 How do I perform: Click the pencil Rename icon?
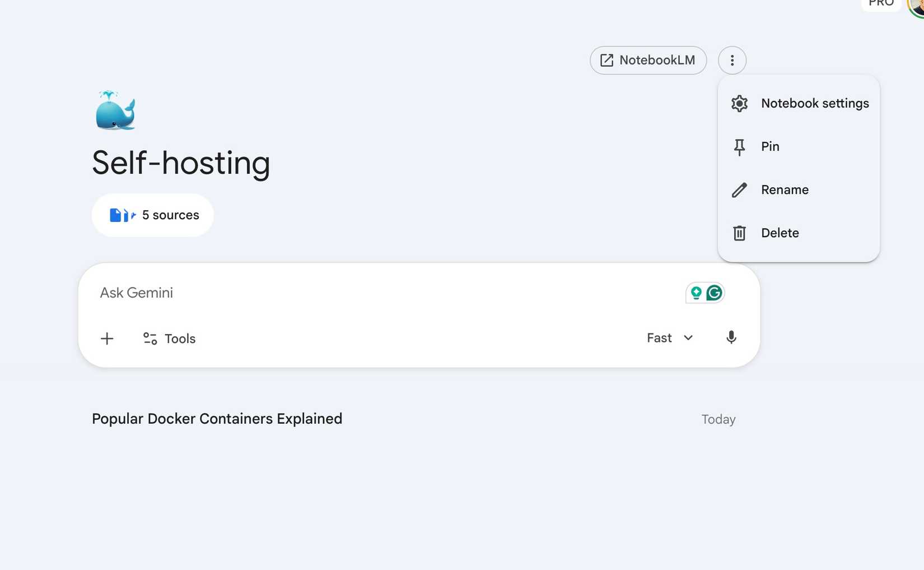739,190
